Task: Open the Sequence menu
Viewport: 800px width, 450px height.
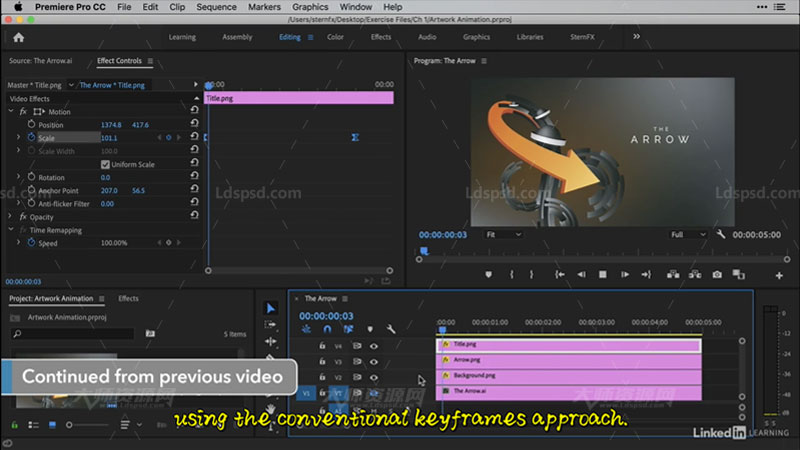Action: pos(216,7)
